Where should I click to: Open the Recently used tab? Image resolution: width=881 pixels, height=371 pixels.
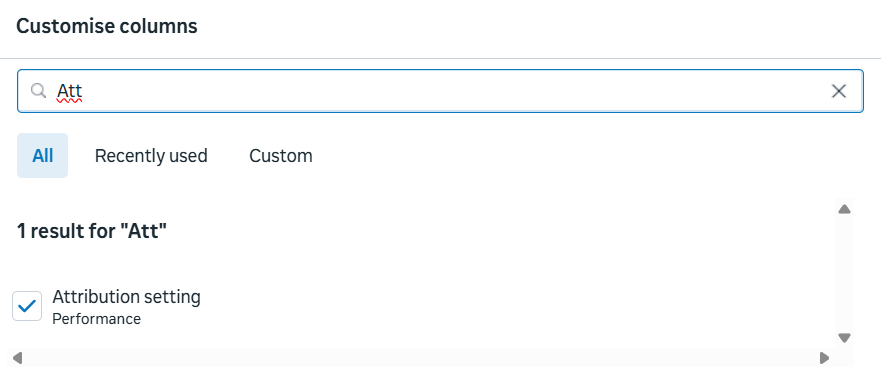click(x=151, y=156)
